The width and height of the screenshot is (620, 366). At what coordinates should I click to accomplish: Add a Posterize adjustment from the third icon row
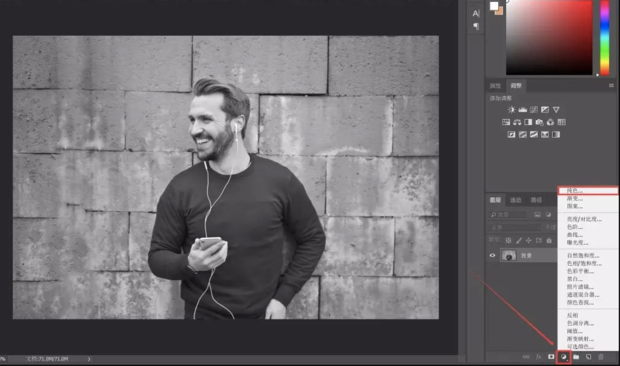coord(523,134)
